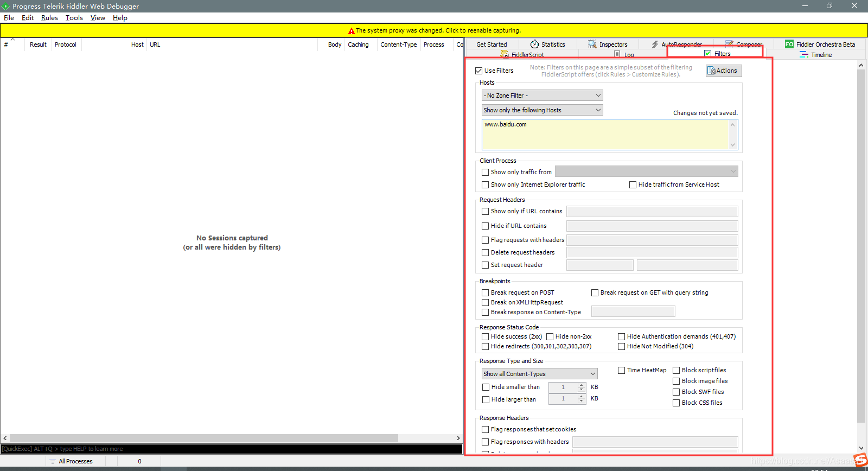Sort sessions by Content-Type column
The width and height of the screenshot is (868, 471).
(399, 44)
